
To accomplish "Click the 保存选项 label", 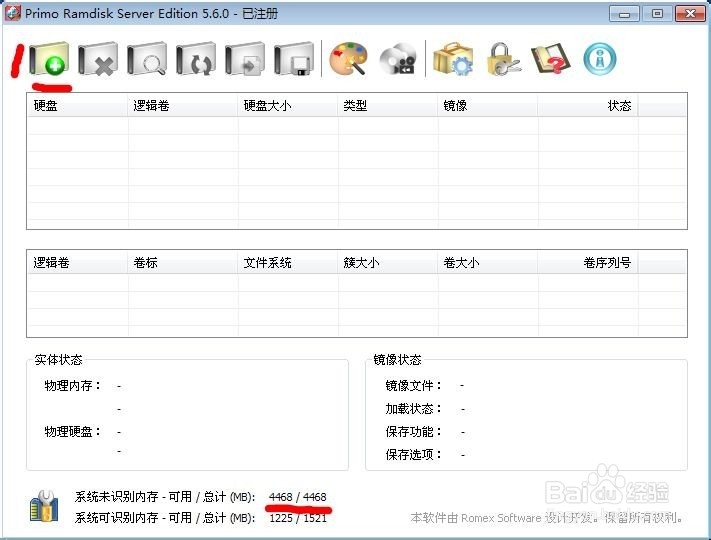I will pos(414,454).
